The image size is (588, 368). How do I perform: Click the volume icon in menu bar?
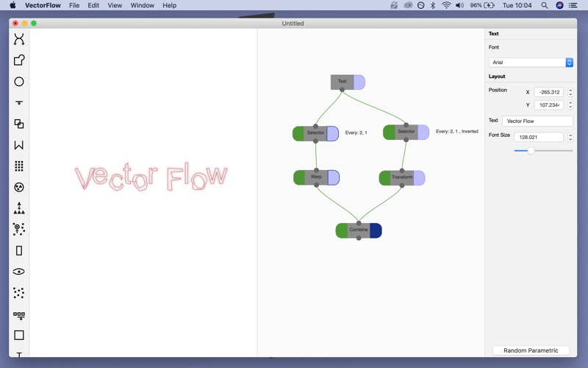coord(460,5)
